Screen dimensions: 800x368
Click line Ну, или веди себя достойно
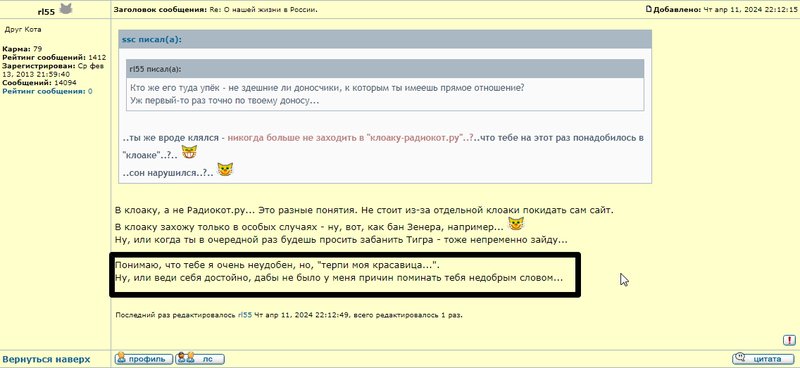coord(338,279)
